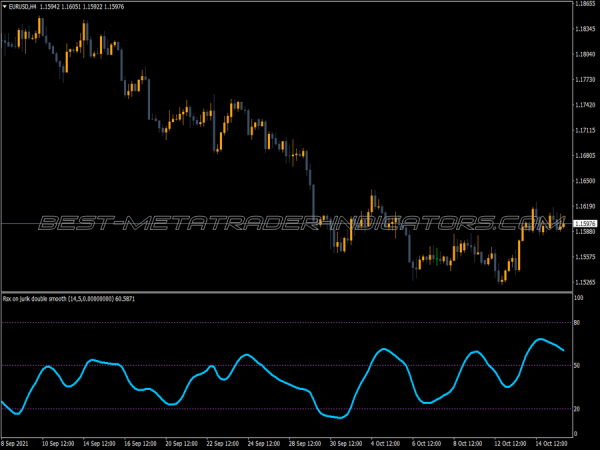Click the EURUSD,H4 symbol label

(22, 6)
